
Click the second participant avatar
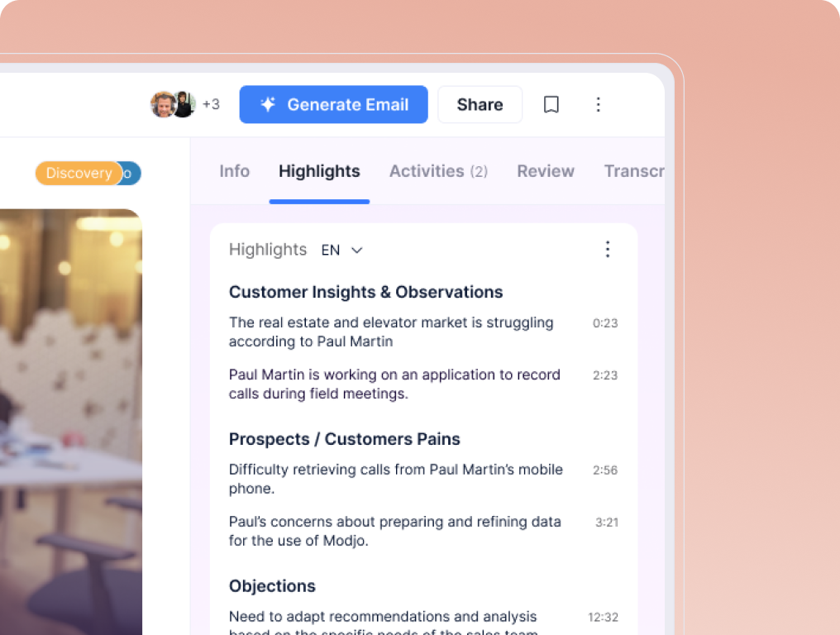click(x=184, y=104)
